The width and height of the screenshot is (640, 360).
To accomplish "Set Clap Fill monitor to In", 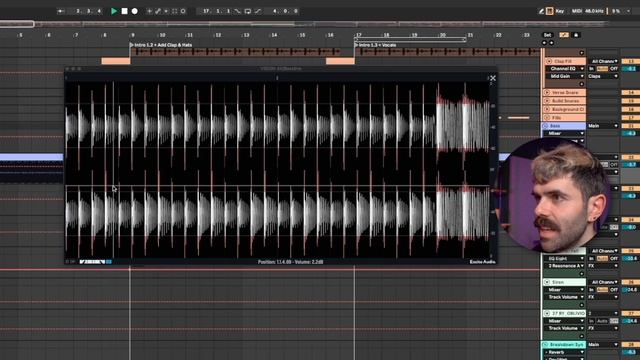I will pyautogui.click(x=591, y=69).
